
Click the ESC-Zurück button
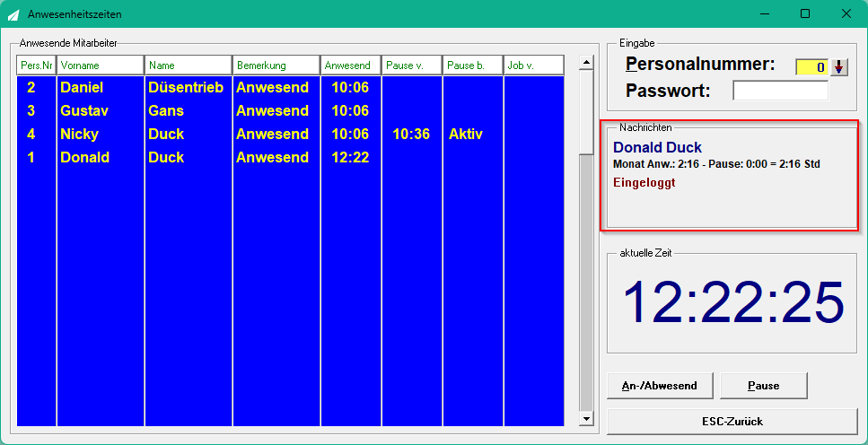[732, 422]
